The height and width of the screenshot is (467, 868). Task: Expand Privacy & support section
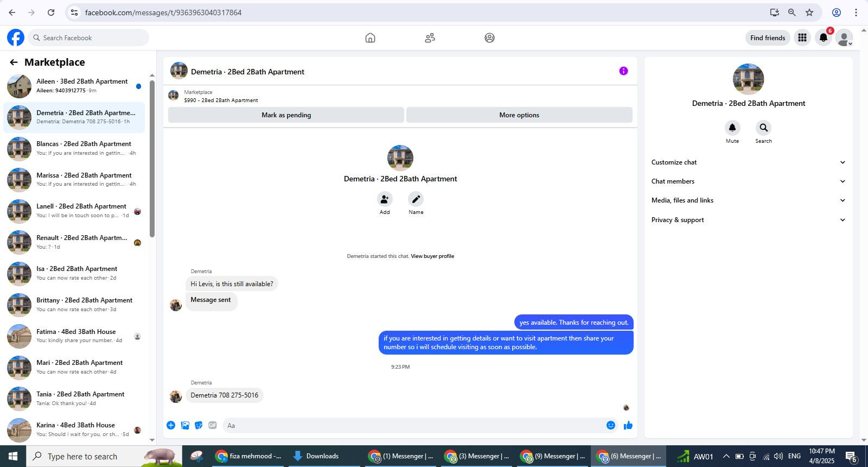(749, 220)
